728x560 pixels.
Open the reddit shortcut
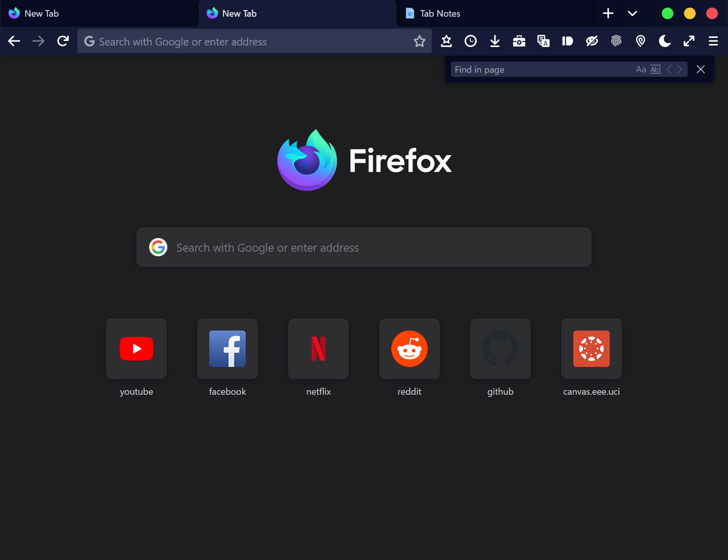(x=409, y=349)
